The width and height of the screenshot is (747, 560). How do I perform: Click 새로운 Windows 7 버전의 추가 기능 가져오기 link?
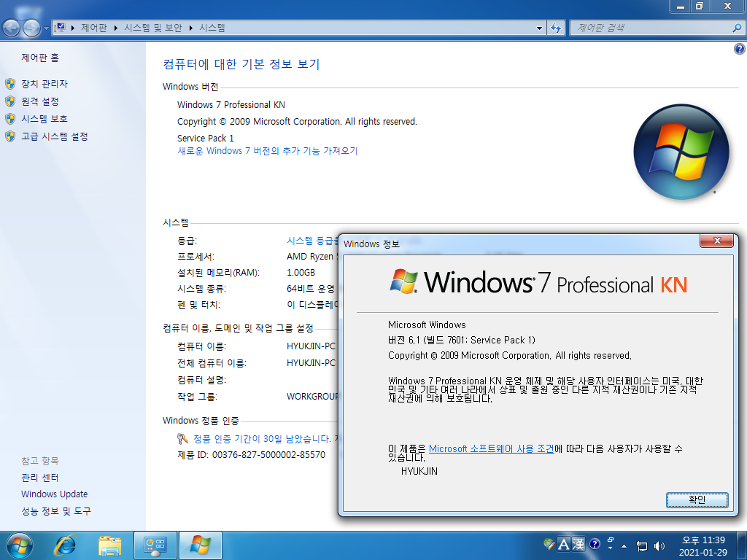click(267, 151)
